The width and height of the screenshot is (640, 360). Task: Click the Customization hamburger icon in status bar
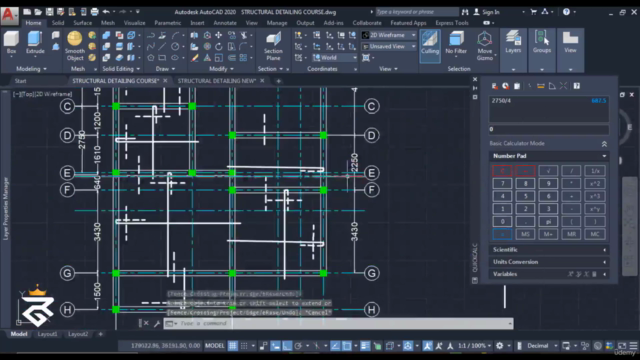click(633, 346)
